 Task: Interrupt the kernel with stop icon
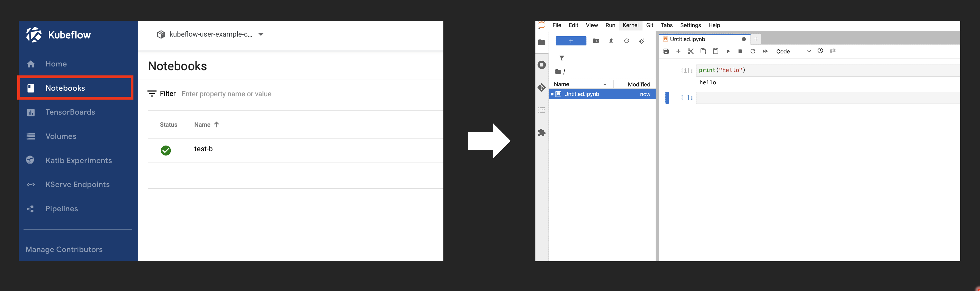click(x=740, y=51)
